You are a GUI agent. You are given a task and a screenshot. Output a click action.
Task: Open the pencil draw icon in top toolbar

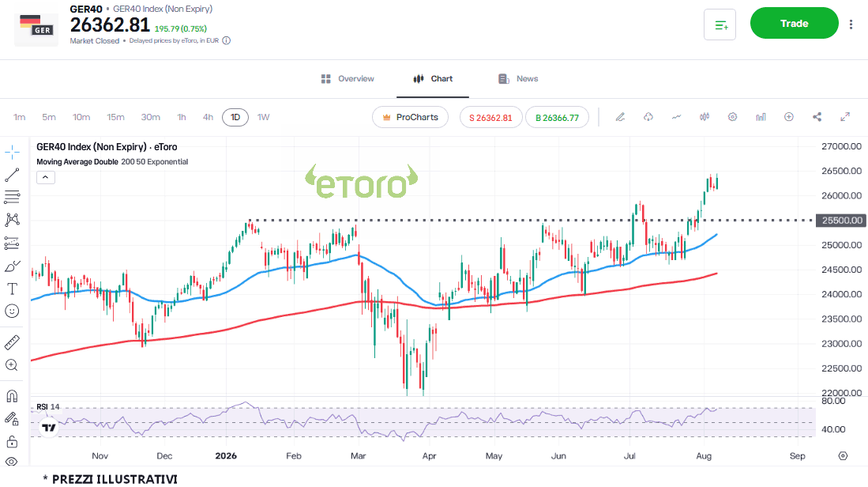pyautogui.click(x=621, y=117)
